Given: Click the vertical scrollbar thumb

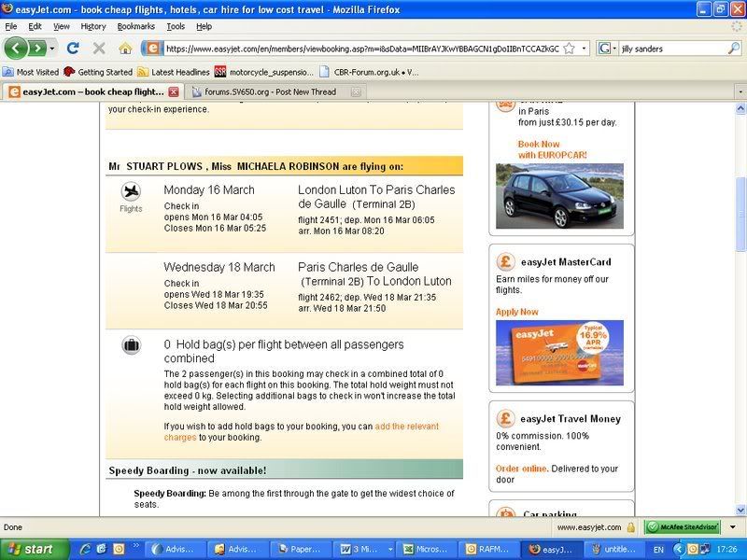Looking at the screenshot, I should [740, 215].
